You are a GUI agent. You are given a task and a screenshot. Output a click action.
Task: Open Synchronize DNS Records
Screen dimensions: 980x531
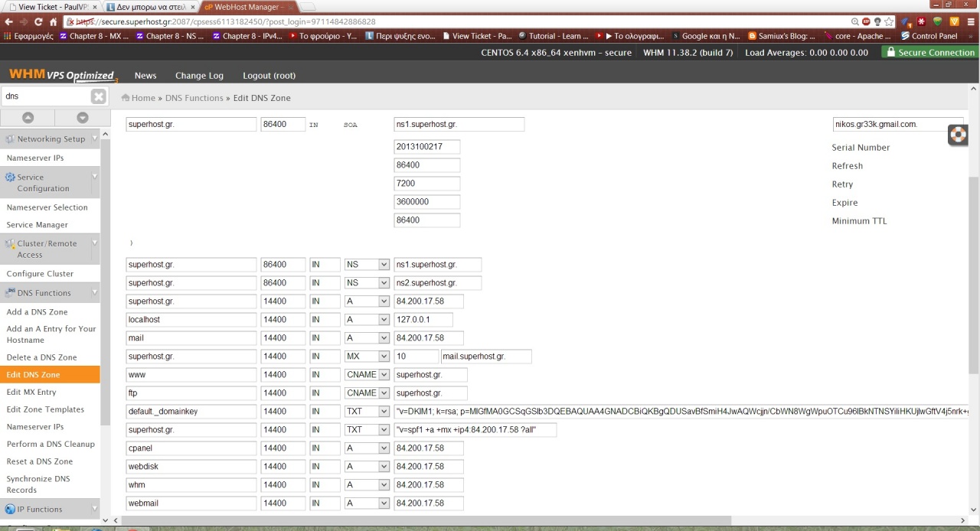click(38, 484)
